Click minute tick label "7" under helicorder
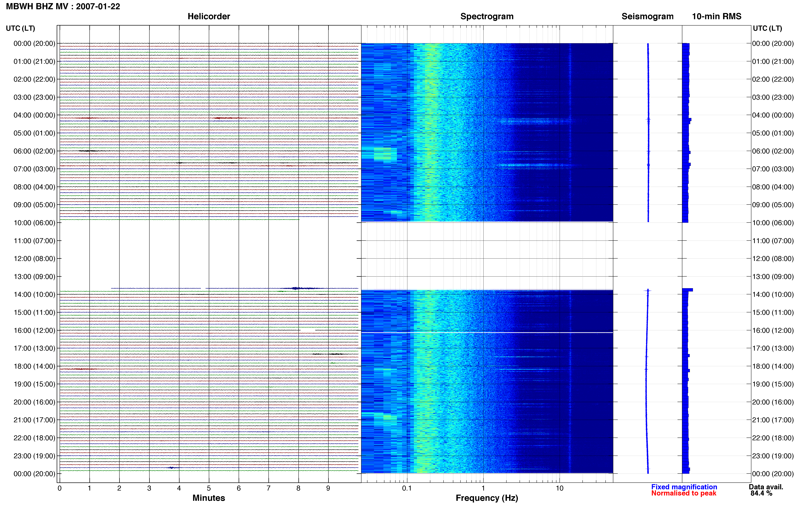Image resolution: width=812 pixels, height=508 pixels. click(269, 488)
